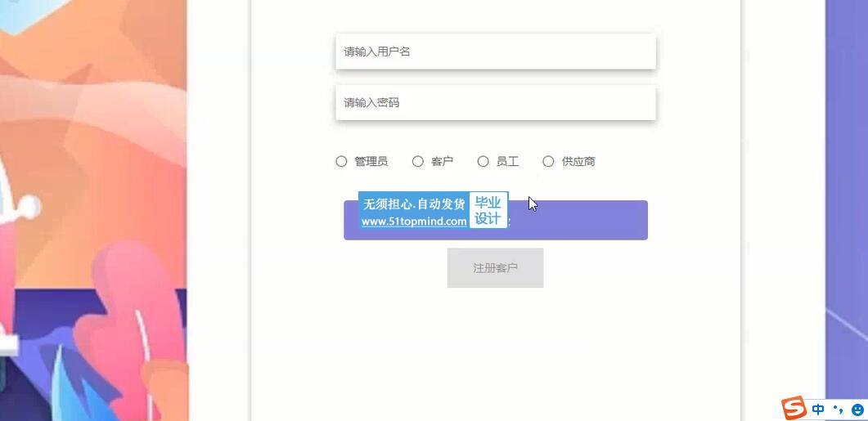The width and height of the screenshot is (868, 421).
Task: Click the 客户 text label
Action: pyautogui.click(x=442, y=162)
